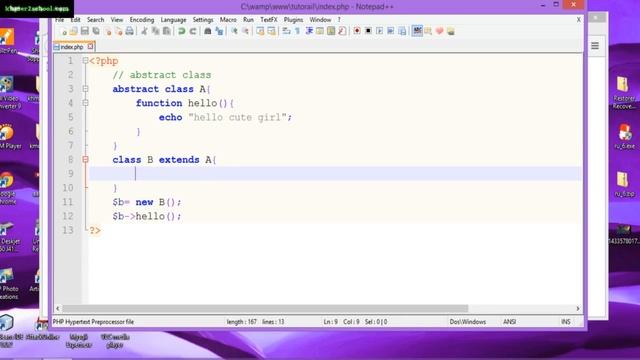The image size is (640, 360).
Task: Open the Run menu
Action: (248, 20)
